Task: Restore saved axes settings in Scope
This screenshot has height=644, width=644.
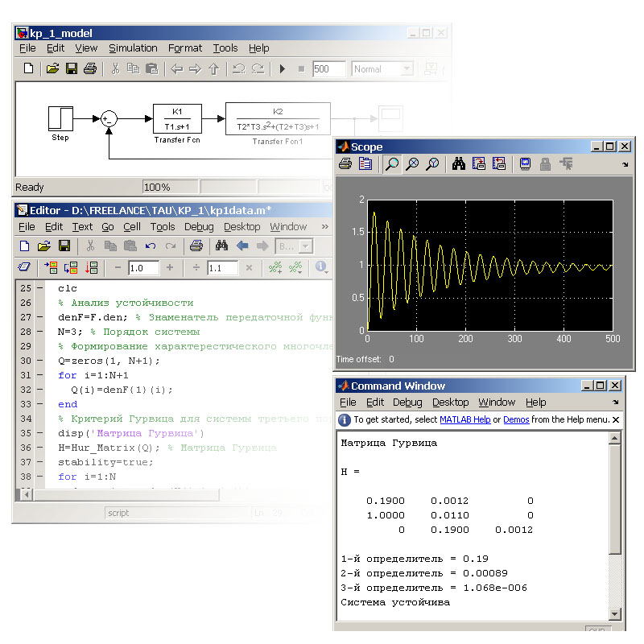Action: tap(499, 164)
